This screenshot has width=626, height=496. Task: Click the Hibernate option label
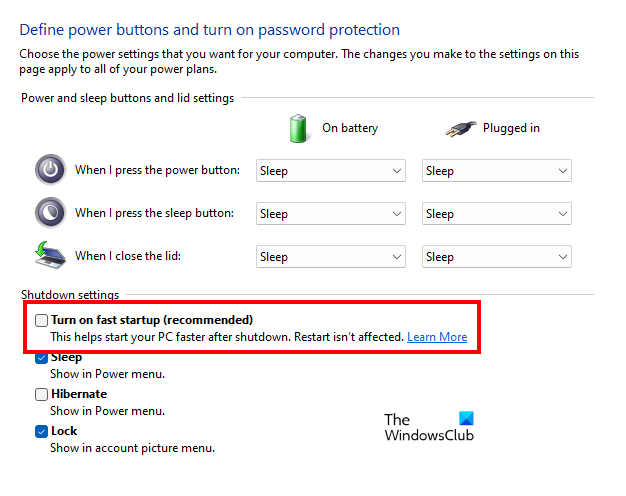[x=79, y=394]
